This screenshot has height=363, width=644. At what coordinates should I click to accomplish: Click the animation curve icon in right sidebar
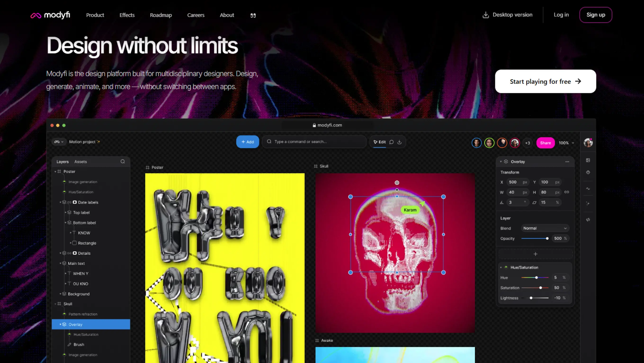tap(588, 189)
